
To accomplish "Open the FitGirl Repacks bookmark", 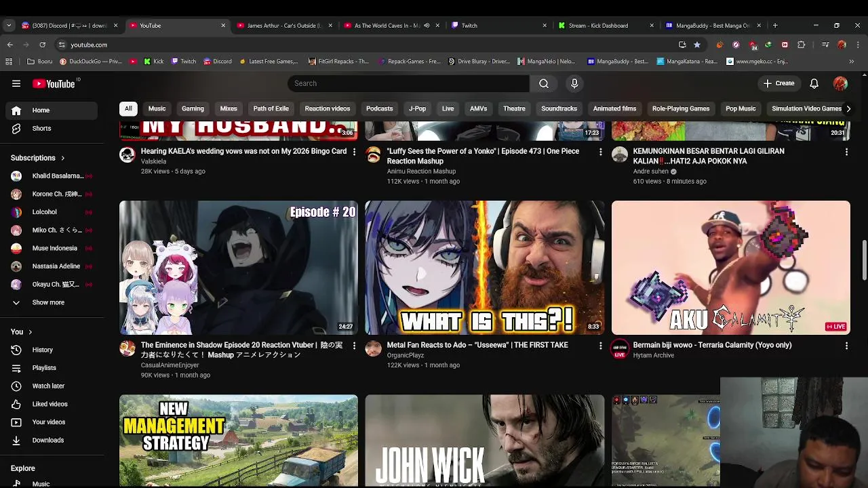I will (x=339, y=61).
